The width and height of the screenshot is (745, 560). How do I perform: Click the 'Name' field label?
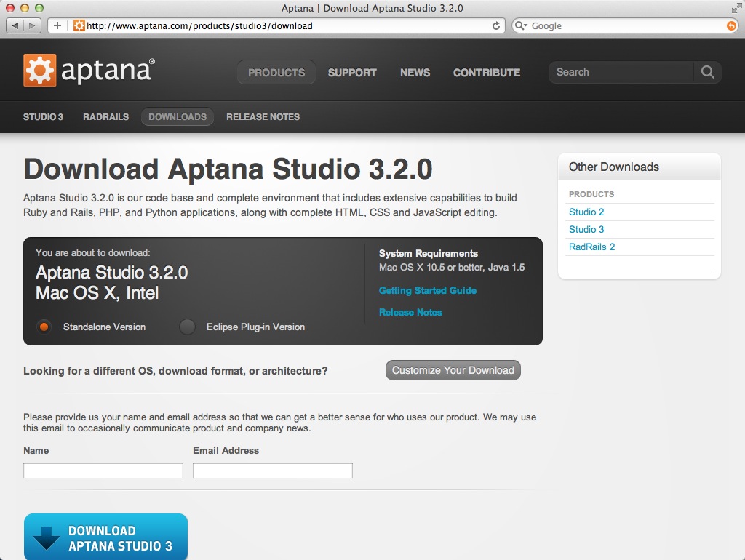tap(36, 451)
